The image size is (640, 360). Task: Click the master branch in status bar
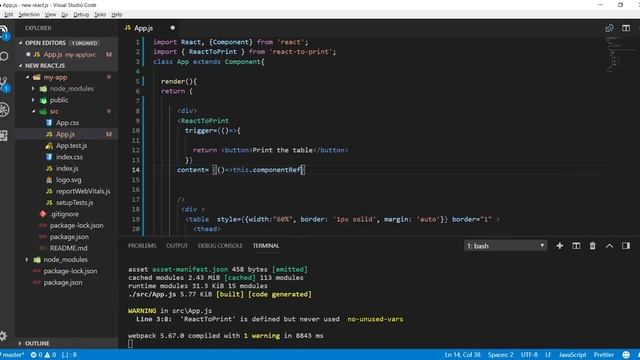[12, 355]
